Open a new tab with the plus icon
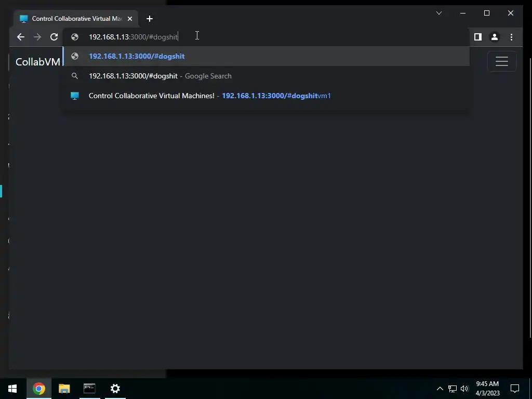The height and width of the screenshot is (399, 532). [x=150, y=19]
